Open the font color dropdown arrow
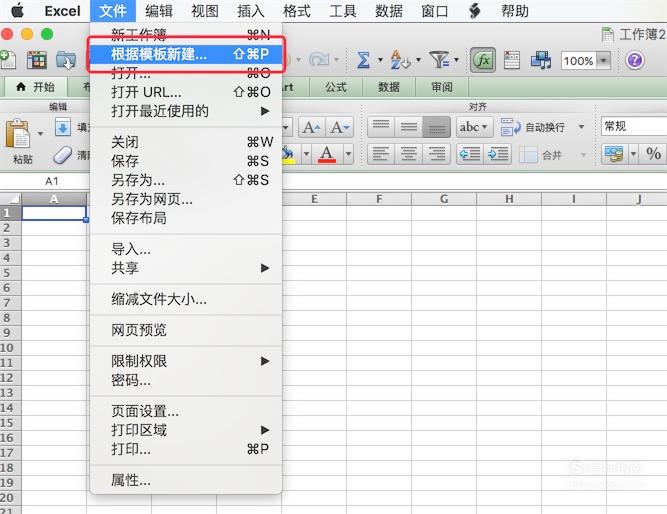Viewport: 667px width, 514px height. coord(348,154)
